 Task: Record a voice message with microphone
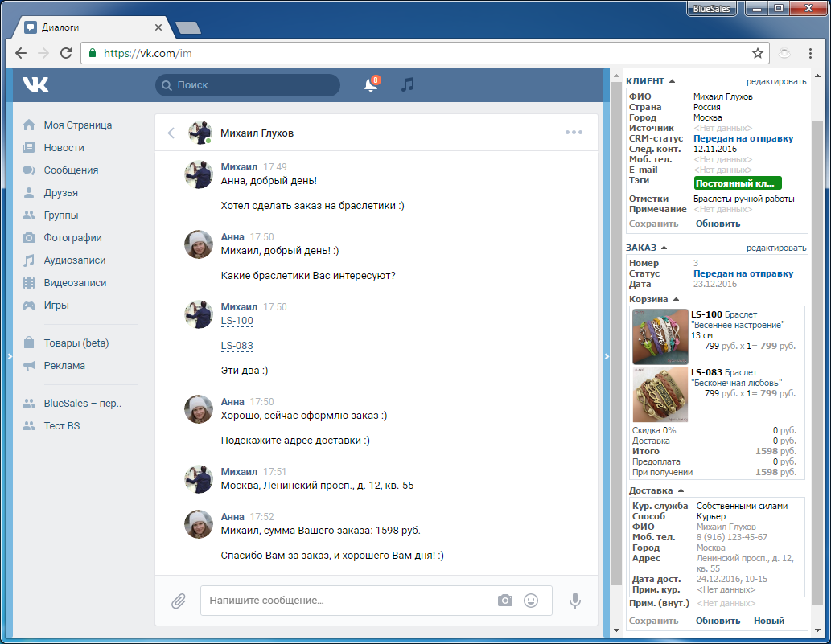575,601
